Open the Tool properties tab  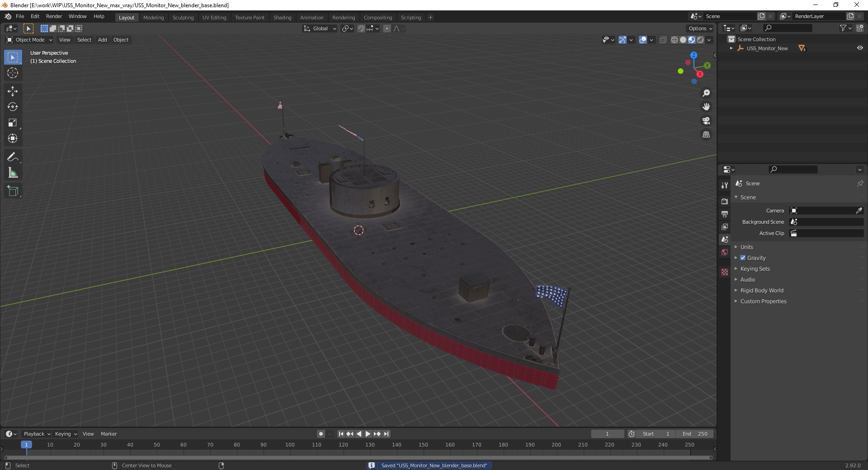click(x=725, y=185)
